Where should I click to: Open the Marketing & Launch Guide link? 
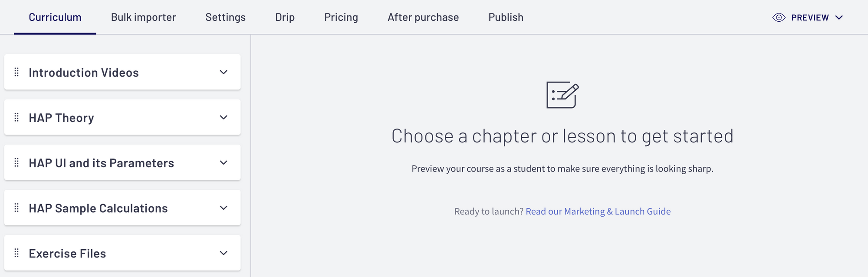pyautogui.click(x=598, y=211)
